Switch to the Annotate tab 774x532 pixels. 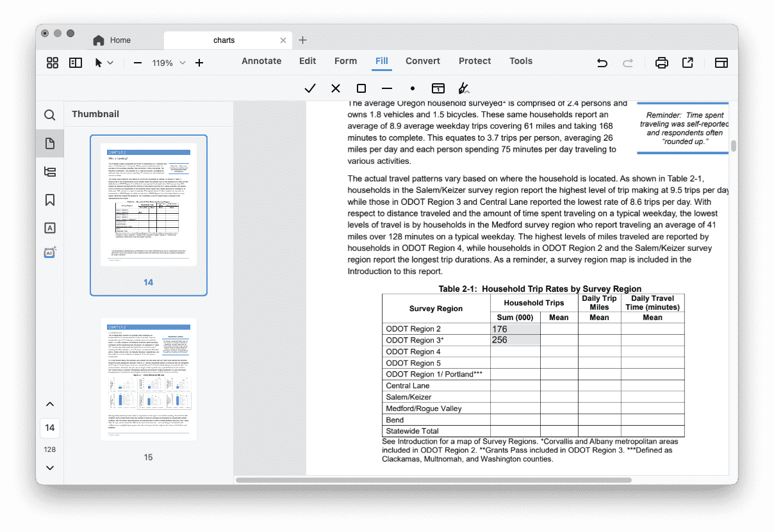[261, 61]
